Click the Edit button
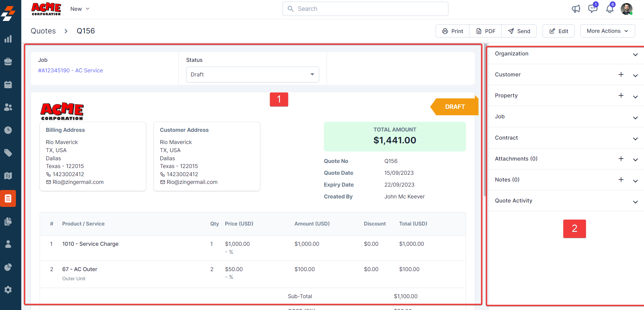Viewport: 644px width, 310px height. [x=558, y=31]
